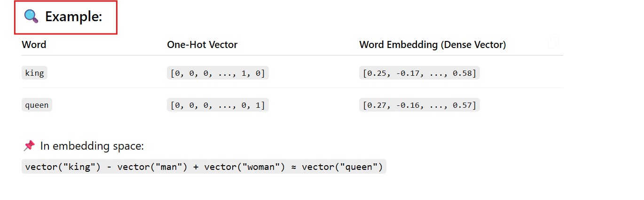The height and width of the screenshot is (200, 644).
Task: Click the "Word Embedding (Dense Vector)" header
Action: point(432,45)
